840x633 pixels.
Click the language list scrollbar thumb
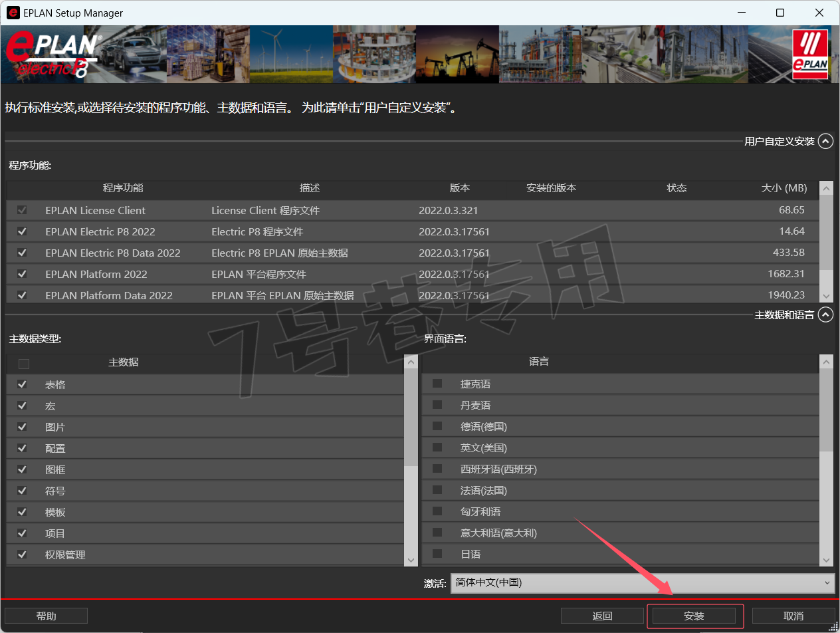826,410
